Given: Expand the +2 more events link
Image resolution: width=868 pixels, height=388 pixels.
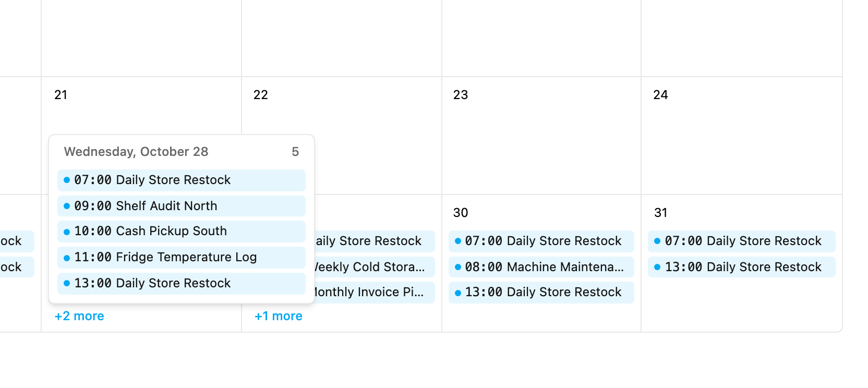Looking at the screenshot, I should [x=79, y=316].
